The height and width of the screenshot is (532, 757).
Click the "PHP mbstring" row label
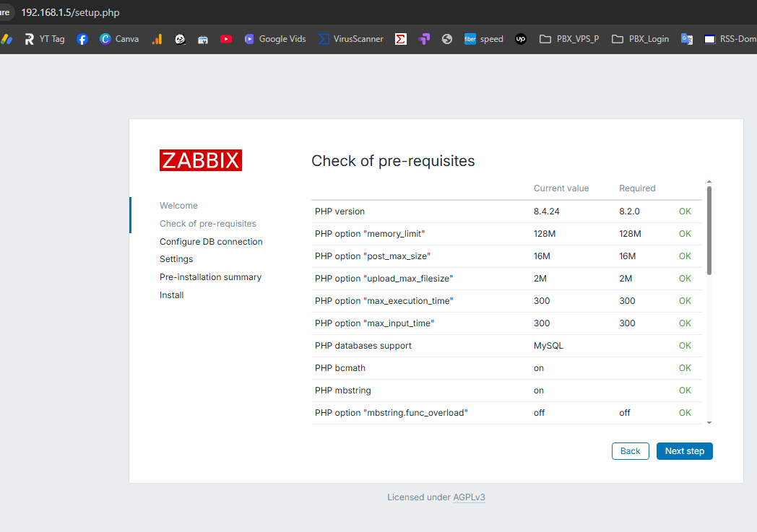pos(343,391)
